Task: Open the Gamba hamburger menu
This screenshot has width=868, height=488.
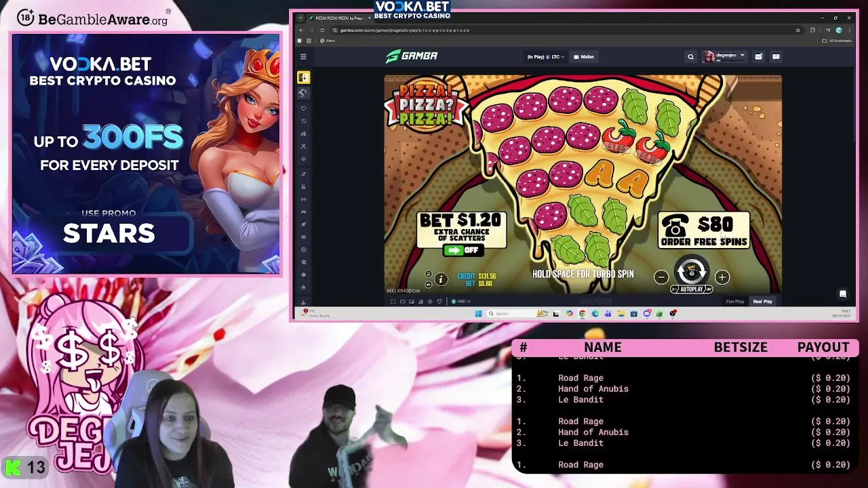Action: point(303,57)
